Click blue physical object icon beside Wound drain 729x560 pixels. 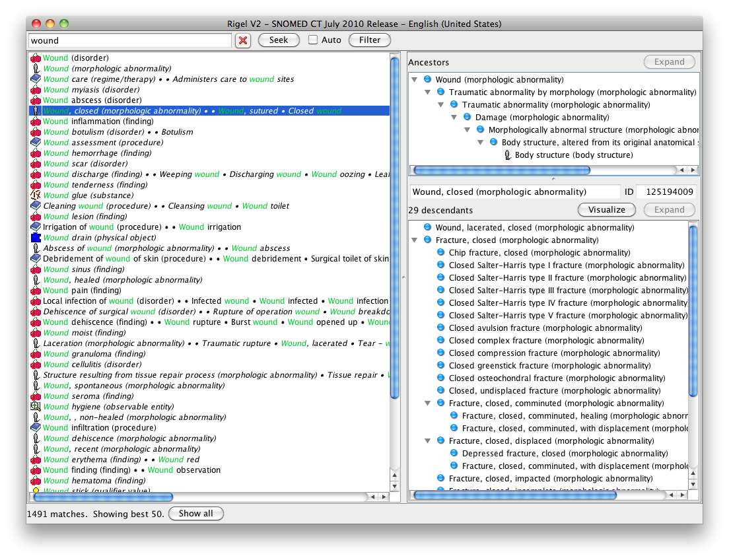(36, 238)
